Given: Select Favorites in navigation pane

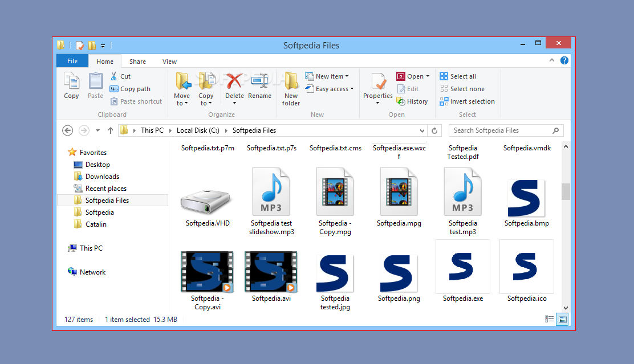Looking at the screenshot, I should pyautogui.click(x=87, y=152).
